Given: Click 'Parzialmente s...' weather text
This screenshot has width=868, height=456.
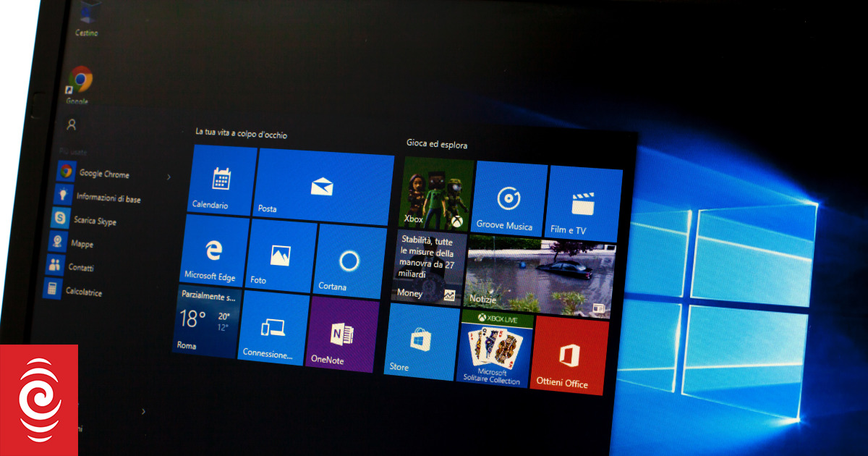Looking at the screenshot, I should click(x=209, y=297).
